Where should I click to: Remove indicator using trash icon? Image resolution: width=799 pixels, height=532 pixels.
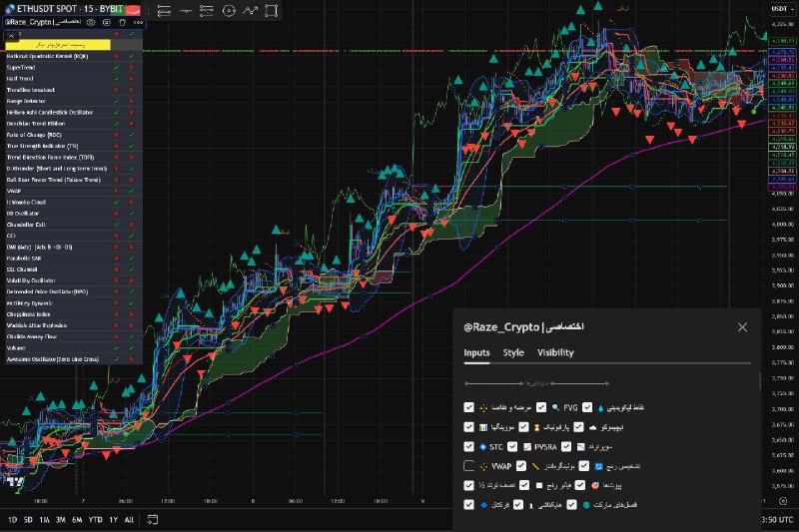click(122, 20)
